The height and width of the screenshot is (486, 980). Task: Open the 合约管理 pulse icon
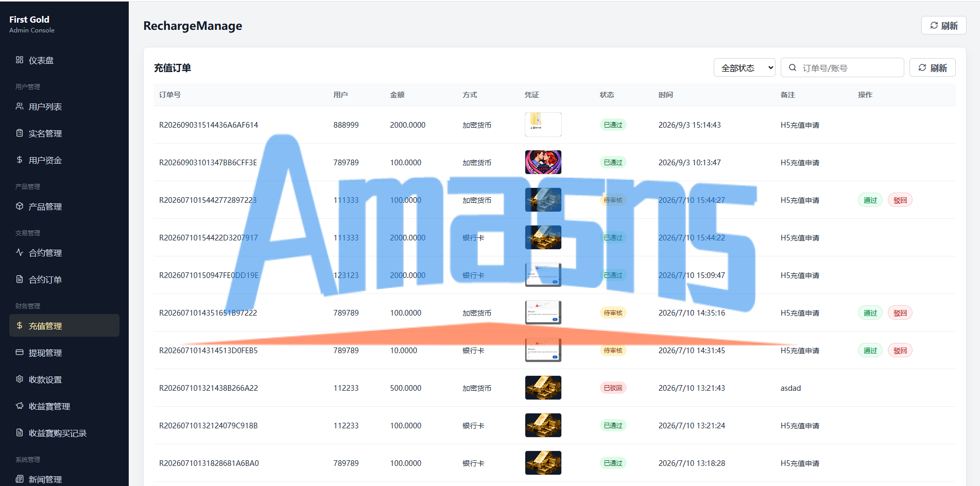point(20,252)
